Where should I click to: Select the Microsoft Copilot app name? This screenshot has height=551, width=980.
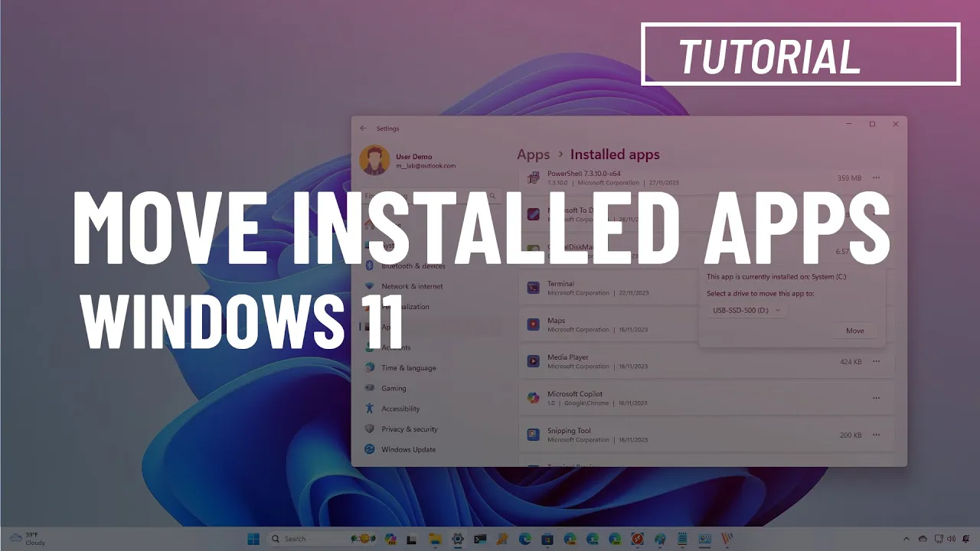575,394
